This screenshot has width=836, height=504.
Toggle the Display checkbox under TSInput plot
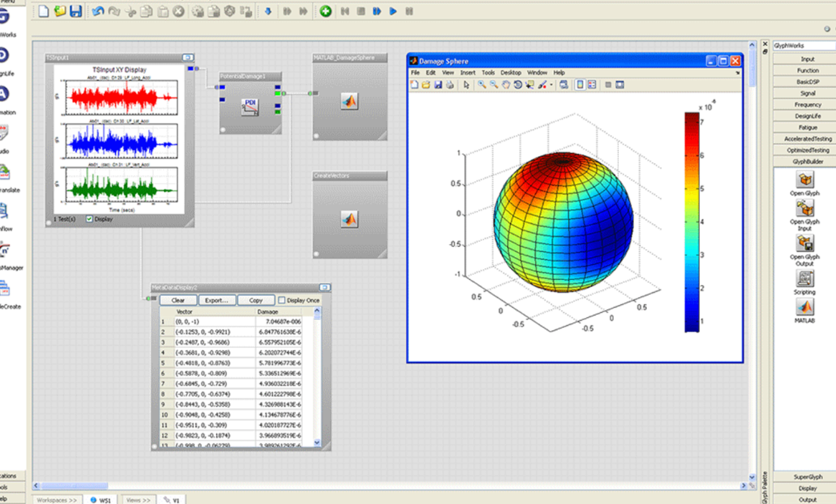click(x=90, y=219)
